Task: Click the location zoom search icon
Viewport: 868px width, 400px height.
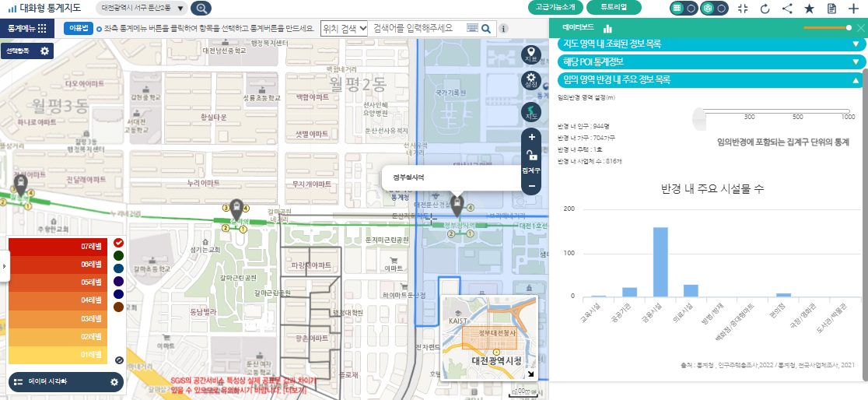Action: [x=201, y=9]
